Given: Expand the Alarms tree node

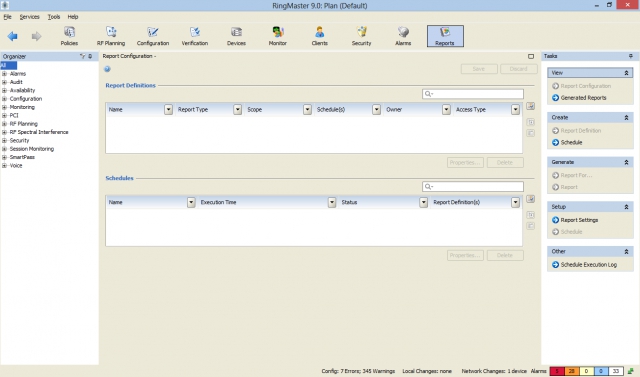Looking at the screenshot, I should coord(4,74).
